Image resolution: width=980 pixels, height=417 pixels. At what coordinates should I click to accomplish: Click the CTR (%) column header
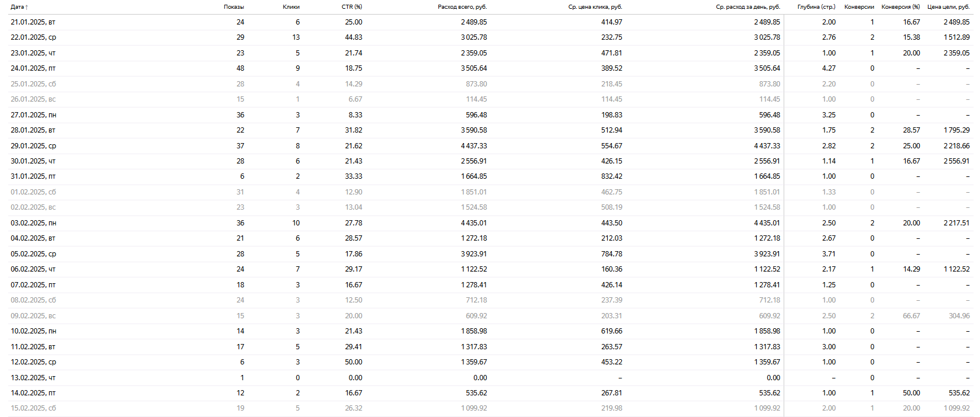tap(352, 7)
